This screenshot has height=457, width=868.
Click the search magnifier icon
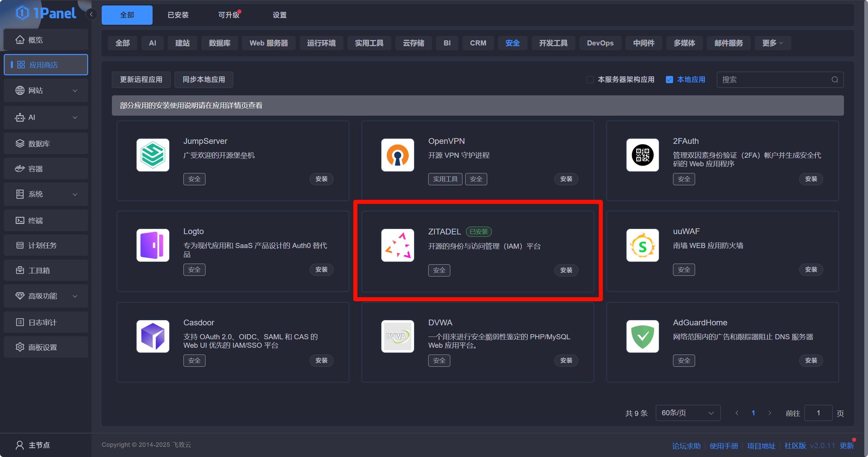[x=834, y=80]
